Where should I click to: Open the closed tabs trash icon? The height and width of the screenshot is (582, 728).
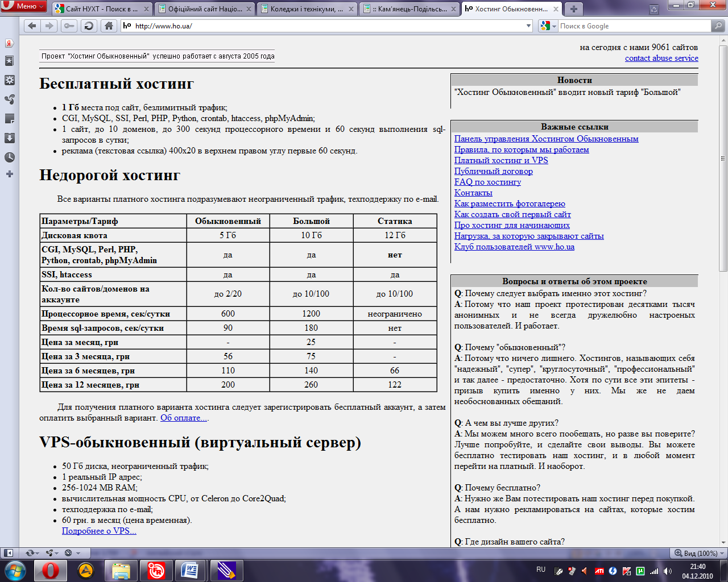point(654,9)
